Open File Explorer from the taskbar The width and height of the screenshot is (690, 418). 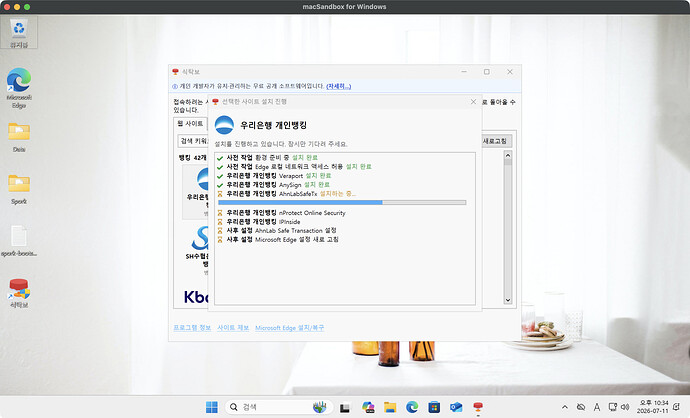390,407
